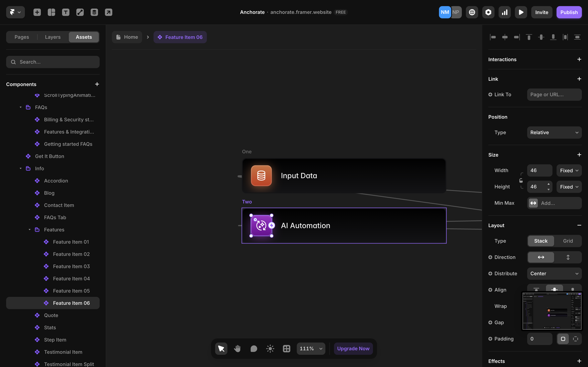Click the Upgrade Now button
Image resolution: width=588 pixels, height=367 pixels.
(353, 348)
